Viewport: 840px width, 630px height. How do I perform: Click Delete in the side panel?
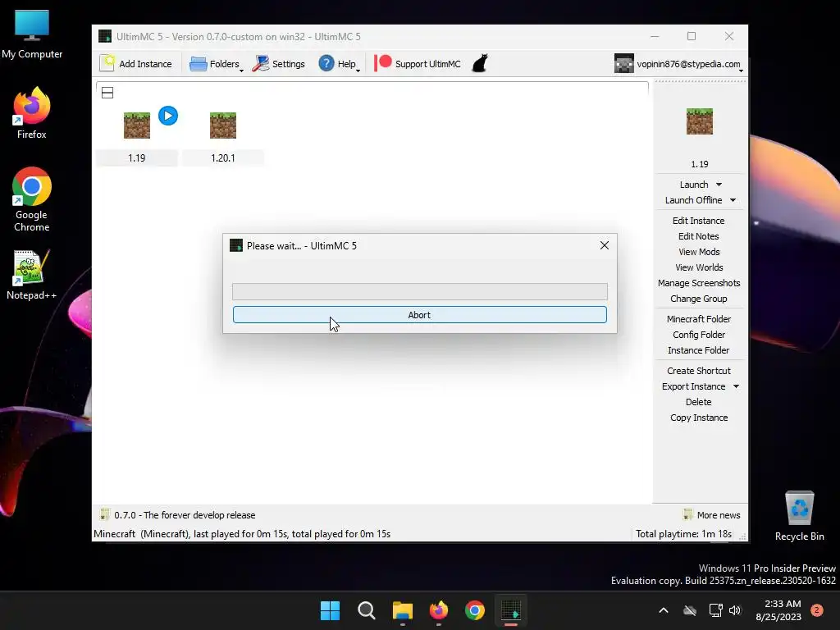pos(699,402)
